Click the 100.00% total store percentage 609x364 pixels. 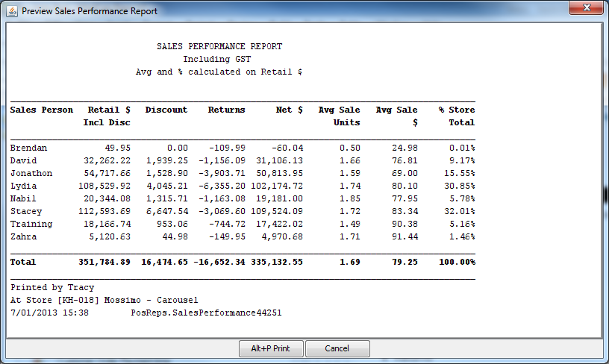pyautogui.click(x=456, y=262)
